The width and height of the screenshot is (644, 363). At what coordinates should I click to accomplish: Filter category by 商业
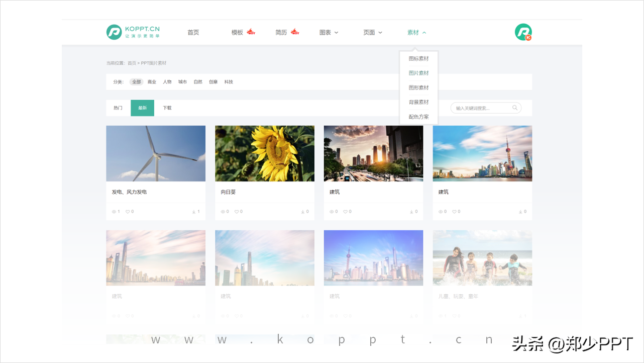(152, 82)
